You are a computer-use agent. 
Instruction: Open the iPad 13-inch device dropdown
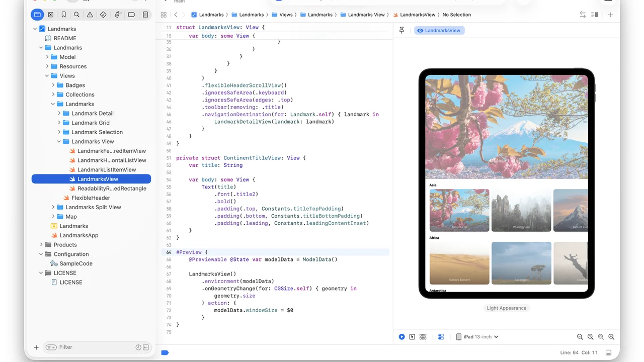(477, 337)
